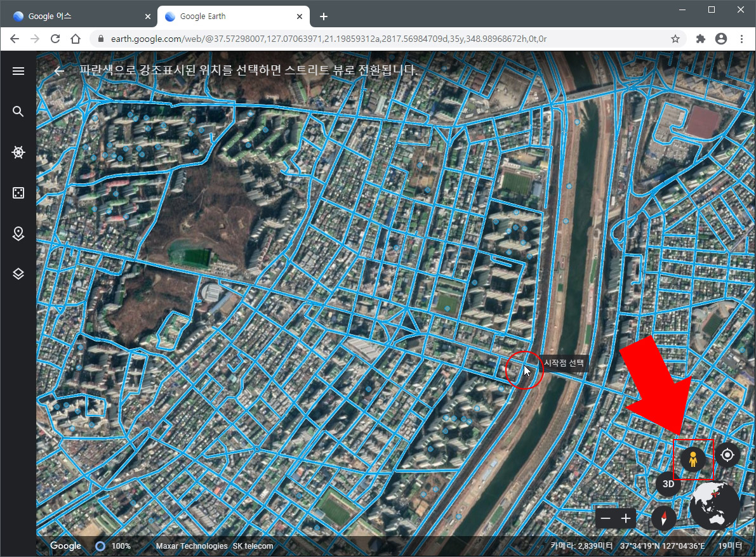The width and height of the screenshot is (756, 557).
Task: Zoom in with the plus button
Action: click(x=626, y=518)
